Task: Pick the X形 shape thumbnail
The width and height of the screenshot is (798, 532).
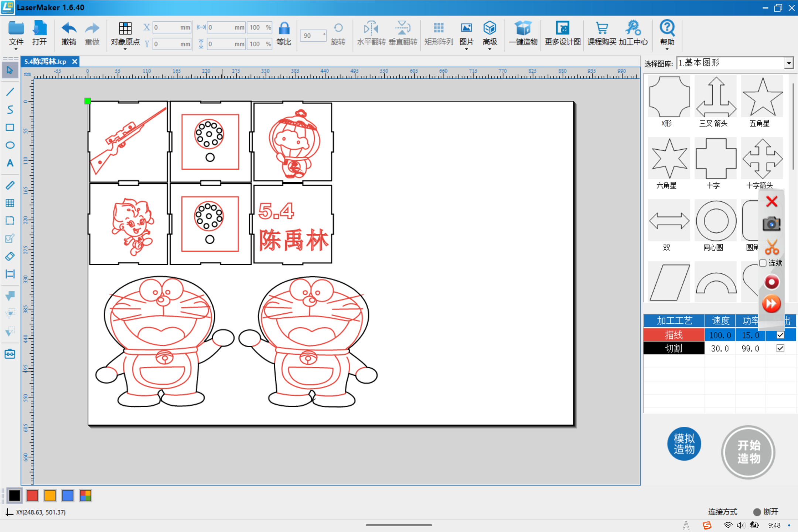Action: (x=669, y=97)
